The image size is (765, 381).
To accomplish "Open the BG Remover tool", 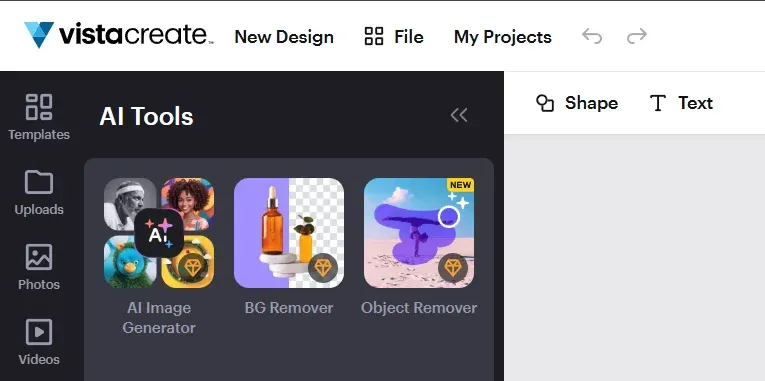I will [289, 233].
